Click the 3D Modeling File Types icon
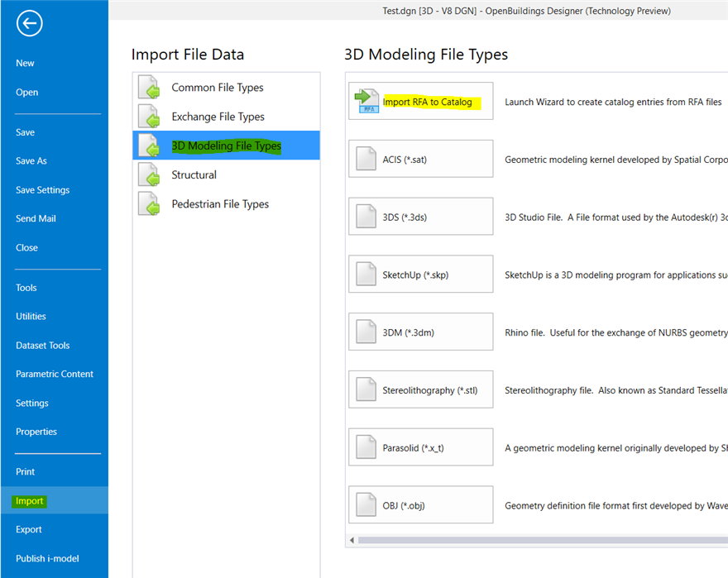 click(x=149, y=146)
